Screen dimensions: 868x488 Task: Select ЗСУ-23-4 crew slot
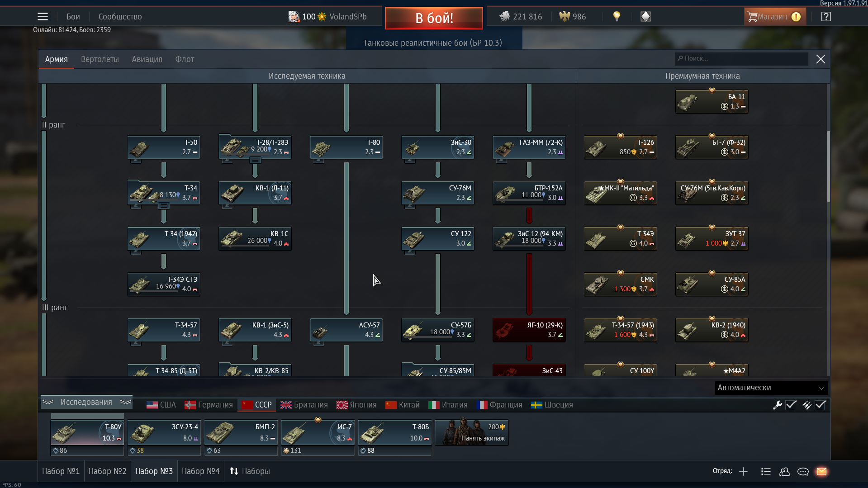pyautogui.click(x=164, y=432)
